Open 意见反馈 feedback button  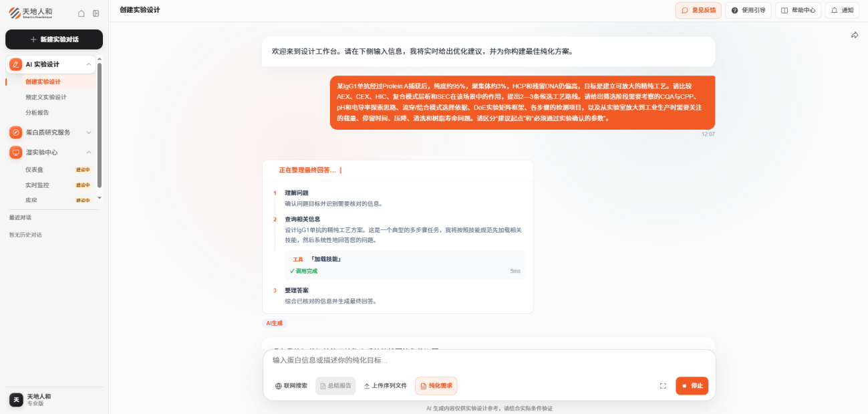pyautogui.click(x=698, y=11)
